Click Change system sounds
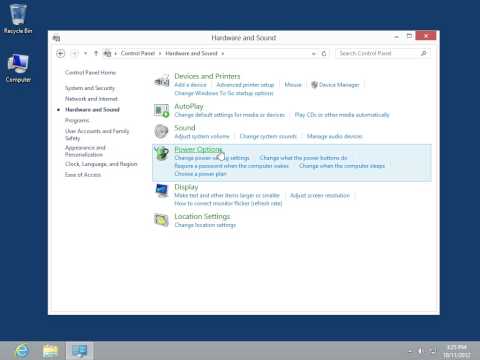 point(268,136)
